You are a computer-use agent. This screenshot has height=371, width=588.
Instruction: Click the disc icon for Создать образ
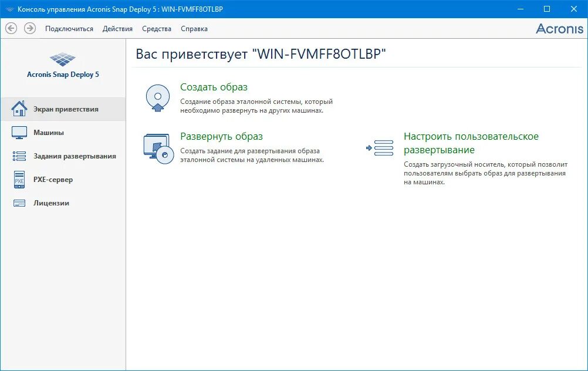point(158,98)
